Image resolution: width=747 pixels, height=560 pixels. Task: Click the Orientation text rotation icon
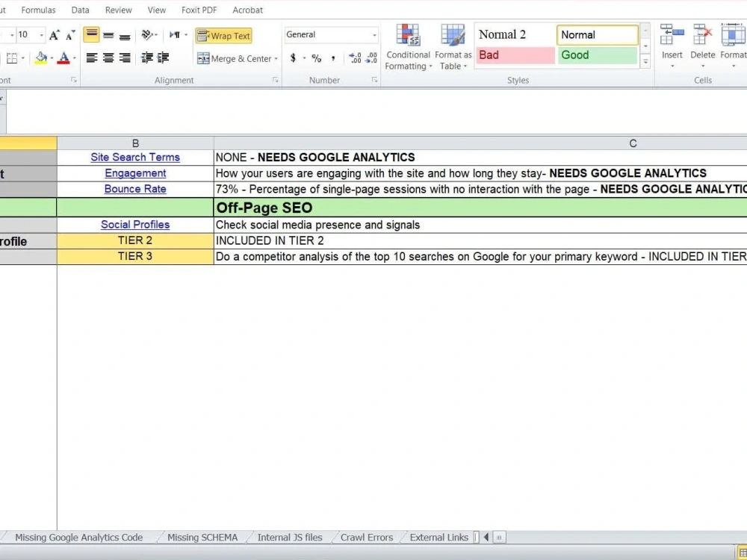[148, 35]
